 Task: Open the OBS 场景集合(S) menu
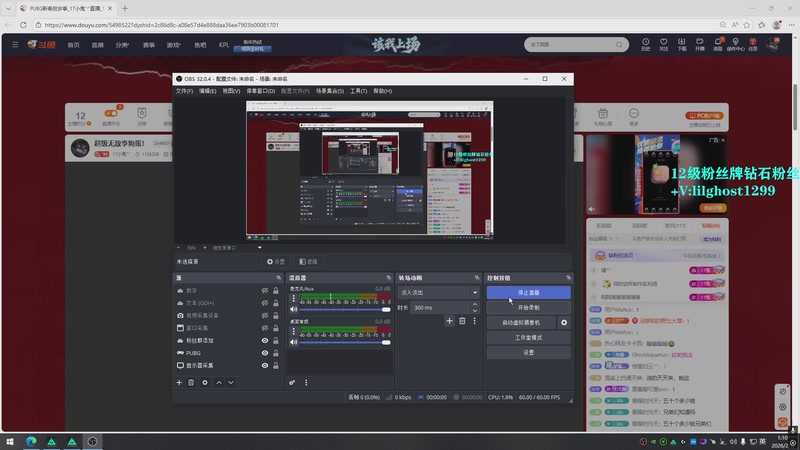click(330, 91)
